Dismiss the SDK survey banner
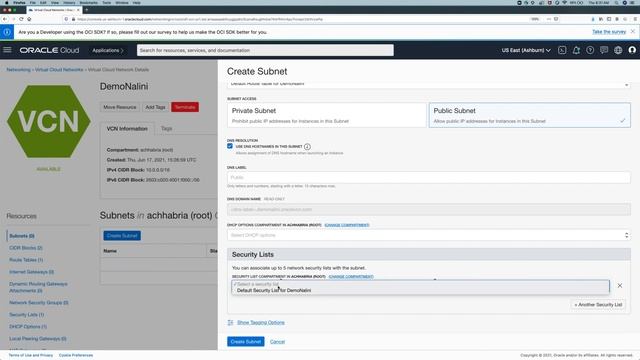This screenshot has width=640, height=360. pyautogui.click(x=633, y=31)
